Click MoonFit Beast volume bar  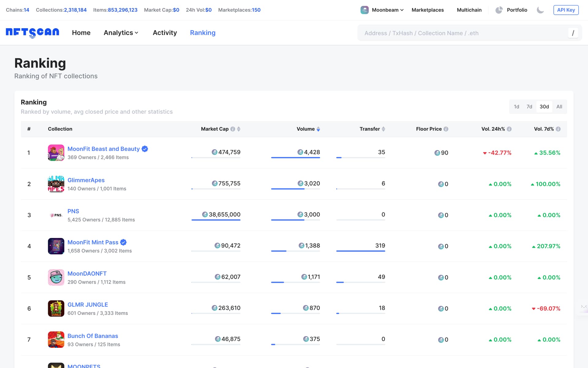tap(296, 158)
